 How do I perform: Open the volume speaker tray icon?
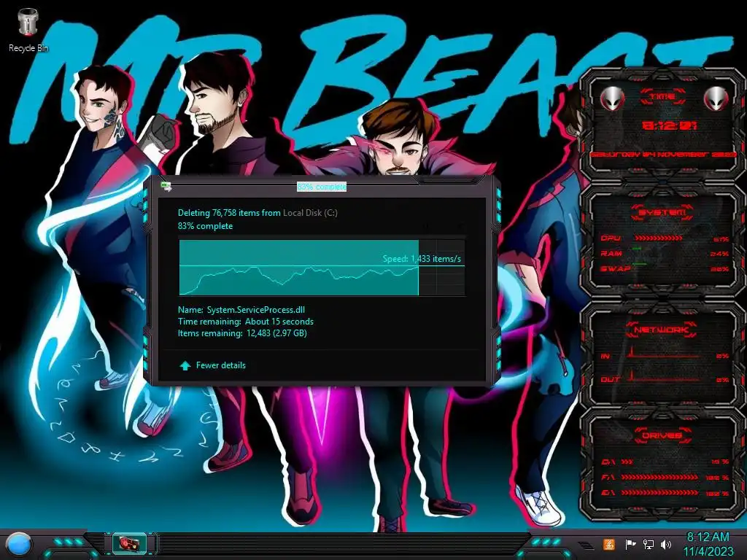coord(666,544)
